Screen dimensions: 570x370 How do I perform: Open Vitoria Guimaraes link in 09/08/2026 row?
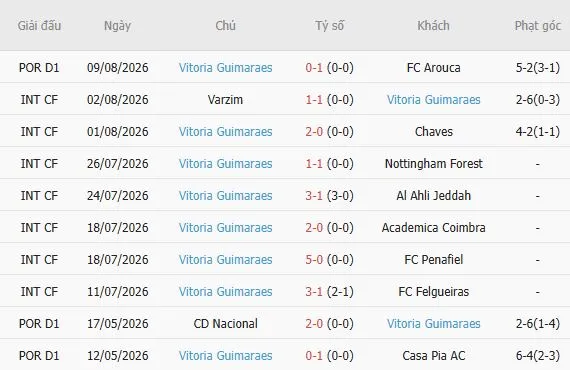tap(225, 68)
